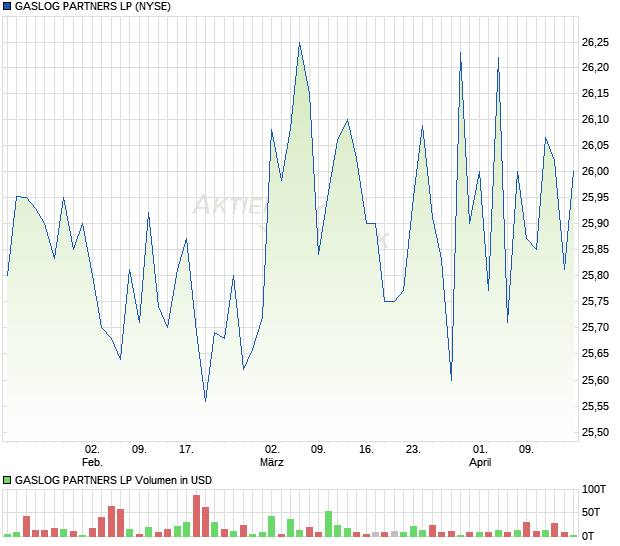620x546 pixels.
Task: Click the tallest red volume bar in mid-February
Action: pos(197,516)
